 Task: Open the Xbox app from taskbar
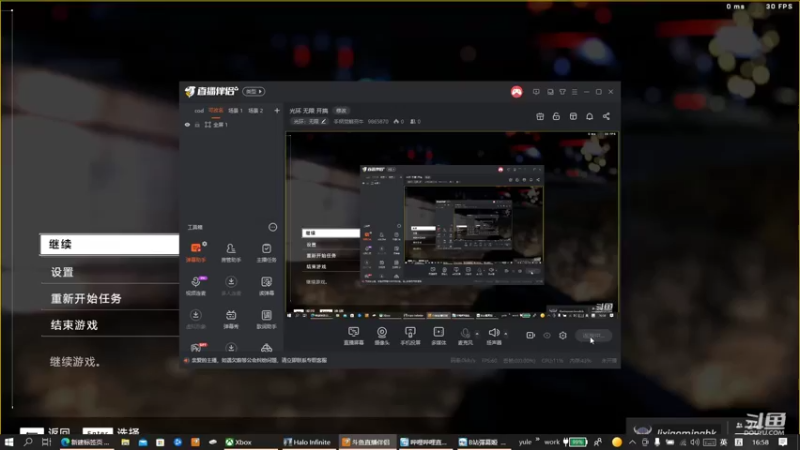click(239, 442)
